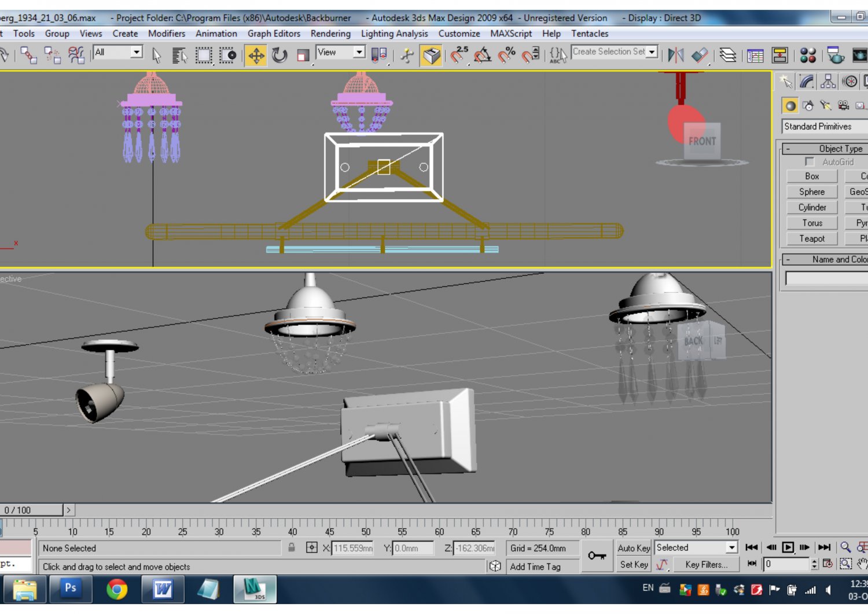Open the Key Filters selection dropdown showing Selected
Image resolution: width=868 pixels, height=614 pixels.
click(x=731, y=547)
